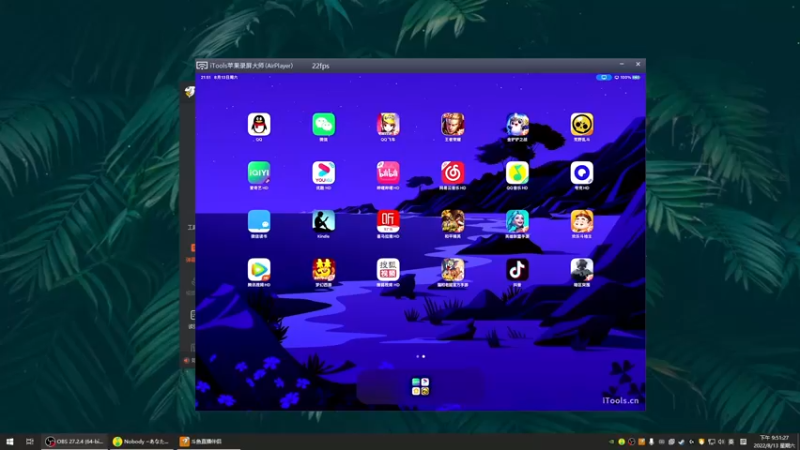
Task: Launch the Youku HD app
Action: point(323,173)
